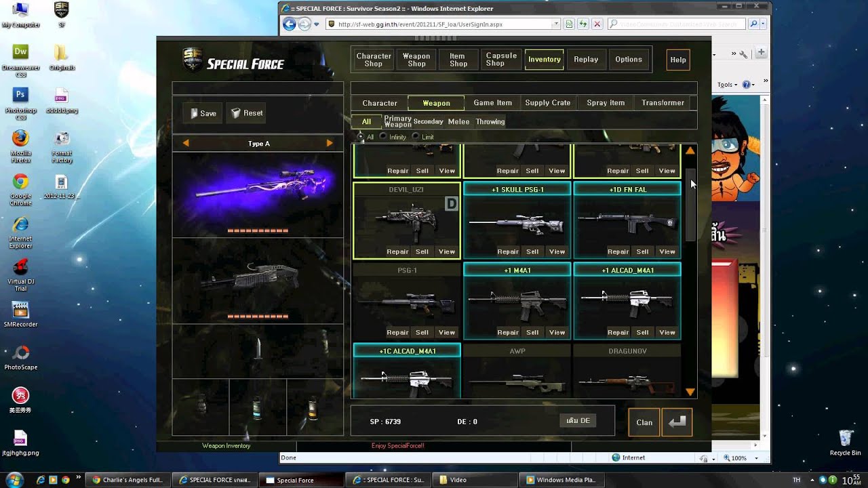This screenshot has height=488, width=868.
Task: Sell the DEVIL_UZI weapon
Action: tap(422, 251)
